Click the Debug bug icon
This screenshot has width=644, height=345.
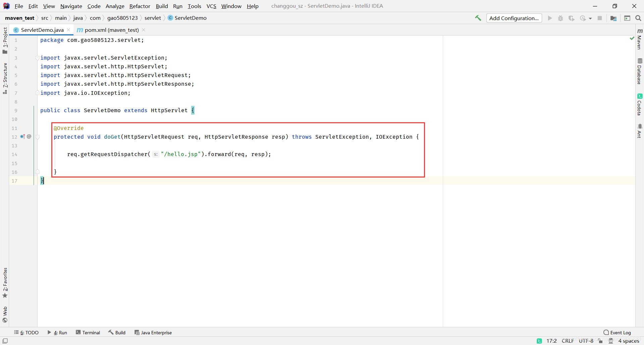pos(560,18)
